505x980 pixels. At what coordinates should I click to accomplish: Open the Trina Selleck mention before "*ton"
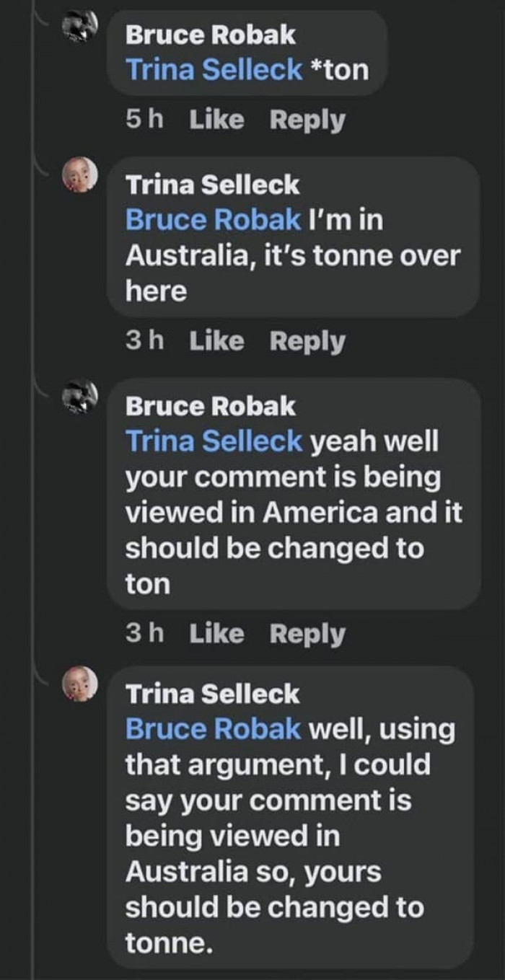[214, 70]
